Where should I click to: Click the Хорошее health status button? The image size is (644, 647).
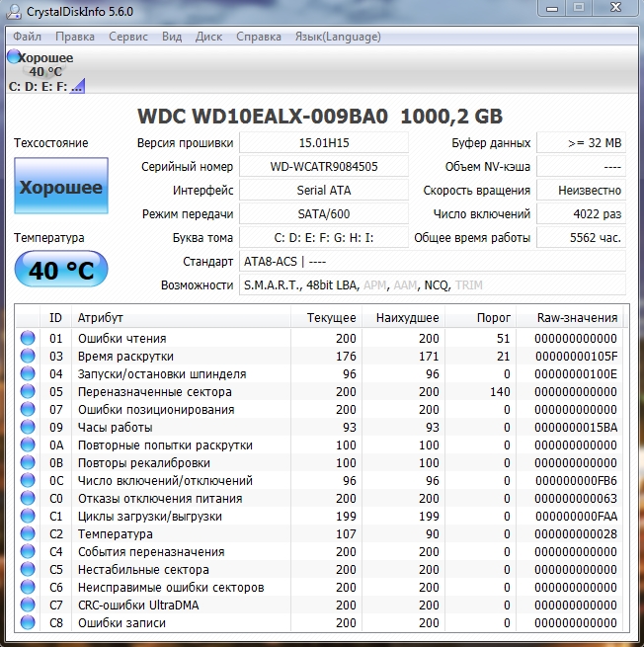tap(61, 186)
